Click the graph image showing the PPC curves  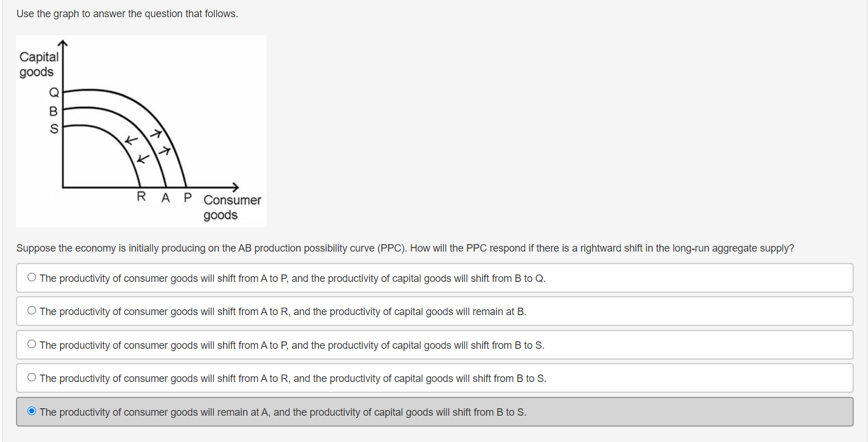tap(141, 130)
